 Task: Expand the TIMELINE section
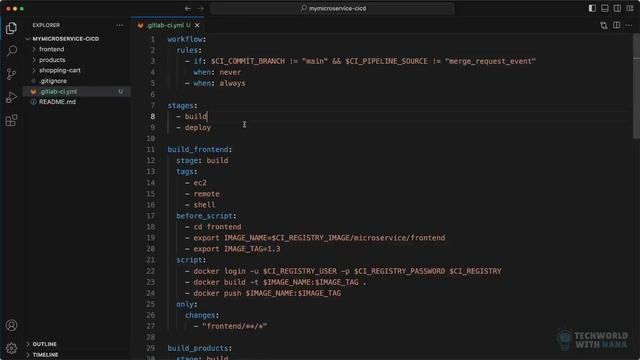pos(45,355)
